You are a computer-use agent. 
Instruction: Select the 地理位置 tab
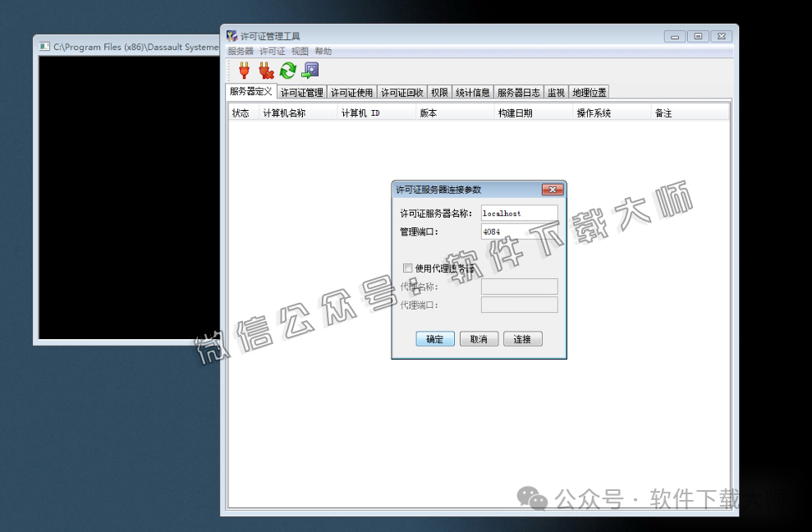587,92
